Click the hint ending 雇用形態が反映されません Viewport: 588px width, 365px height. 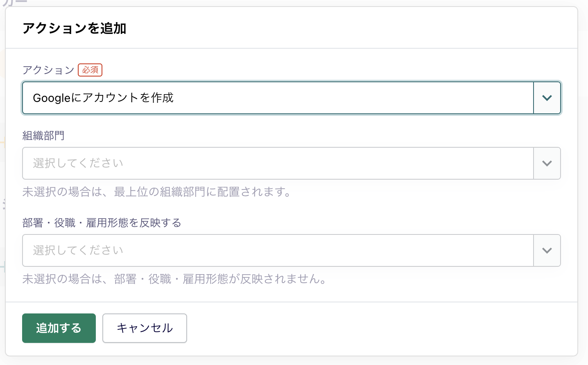[x=175, y=279]
